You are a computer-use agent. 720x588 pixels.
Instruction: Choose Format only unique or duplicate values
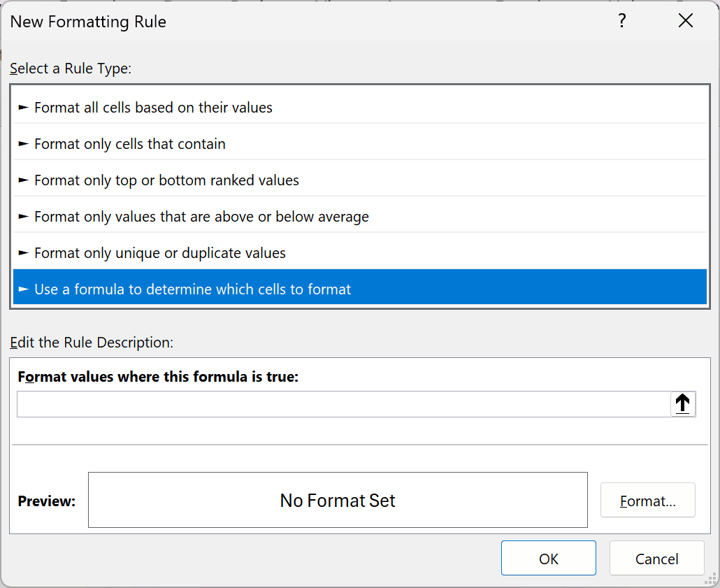[360, 252]
